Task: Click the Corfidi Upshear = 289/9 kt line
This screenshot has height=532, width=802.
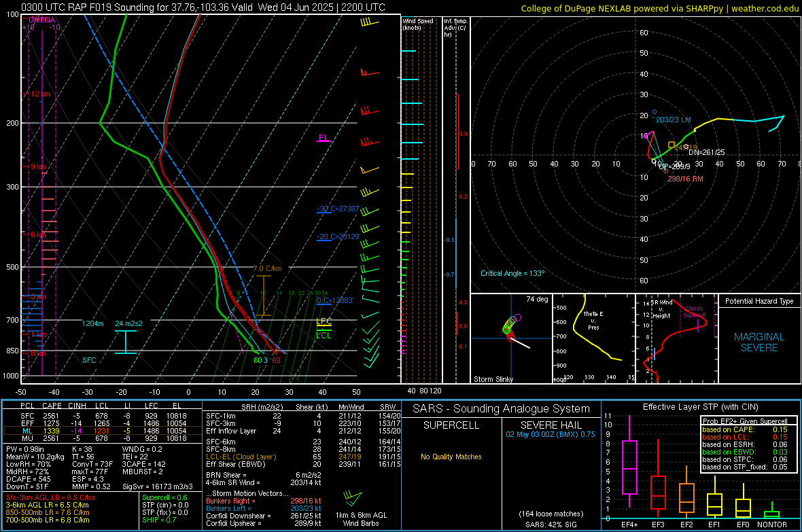Action: [264, 523]
